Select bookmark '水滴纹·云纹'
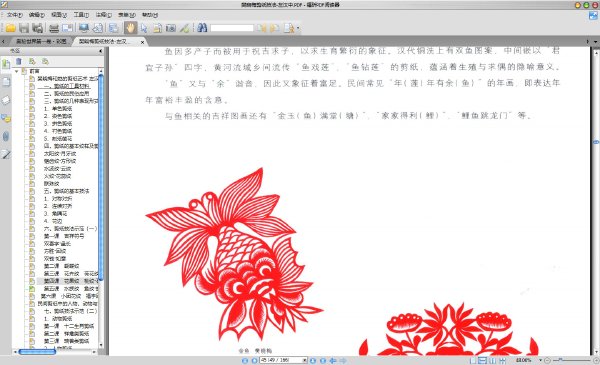 point(57,168)
